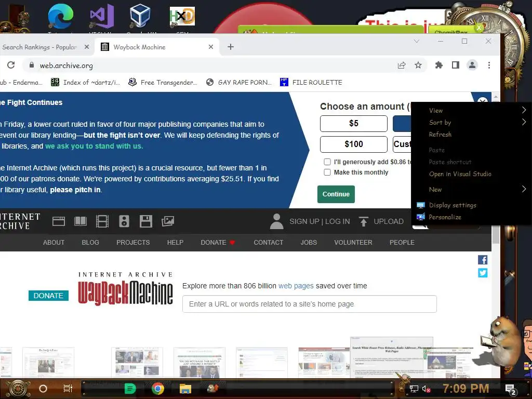Open the Internet Archive software floppy icon

click(x=146, y=221)
